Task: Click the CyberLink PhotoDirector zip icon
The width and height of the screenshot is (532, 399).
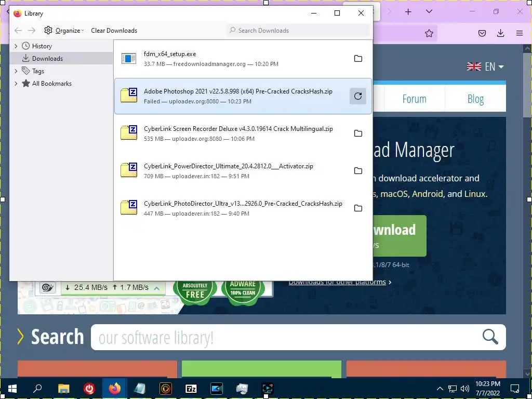Action: pos(129,207)
